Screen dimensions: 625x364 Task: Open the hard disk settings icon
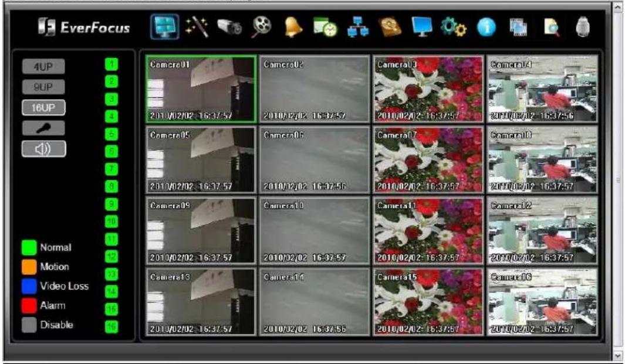390,28
